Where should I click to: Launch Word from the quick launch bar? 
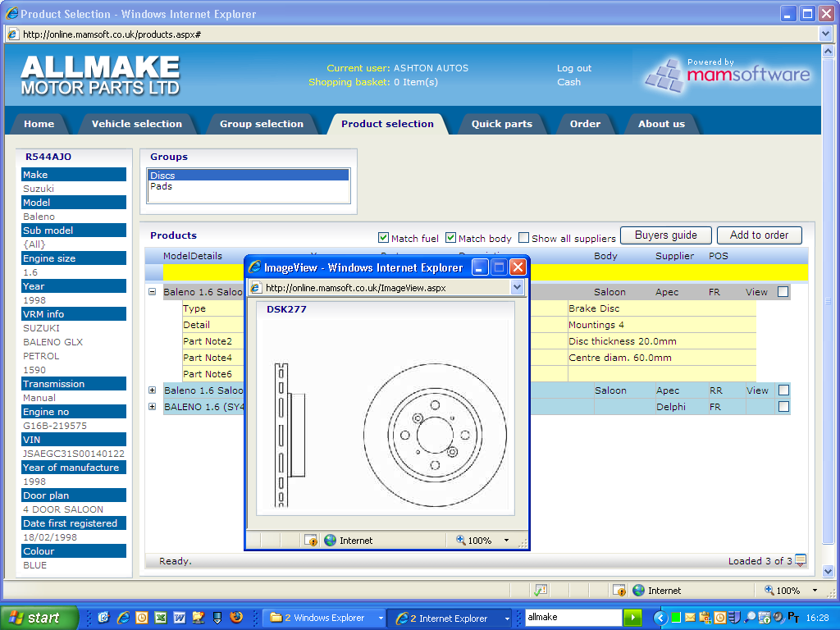pos(180,618)
